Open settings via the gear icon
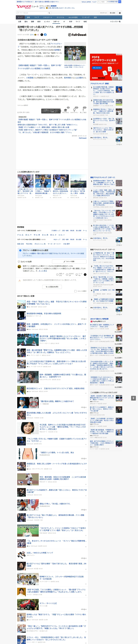 coord(120,13)
